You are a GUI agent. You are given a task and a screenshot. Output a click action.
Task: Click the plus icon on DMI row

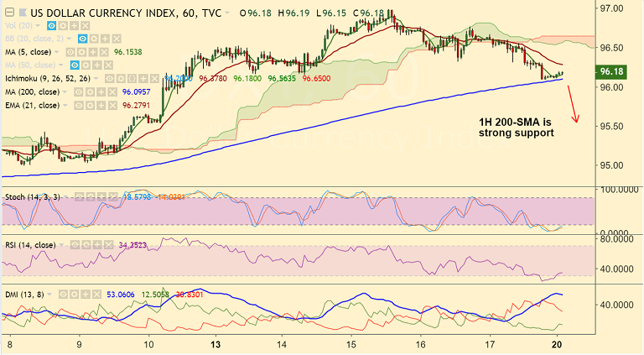[86, 295]
